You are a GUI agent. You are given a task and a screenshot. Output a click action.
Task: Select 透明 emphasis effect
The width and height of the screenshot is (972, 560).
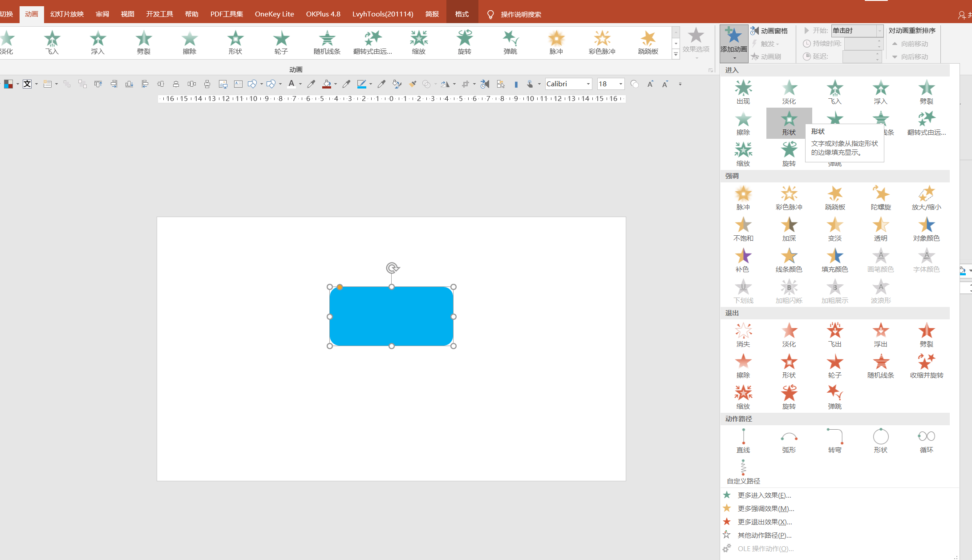pos(881,229)
